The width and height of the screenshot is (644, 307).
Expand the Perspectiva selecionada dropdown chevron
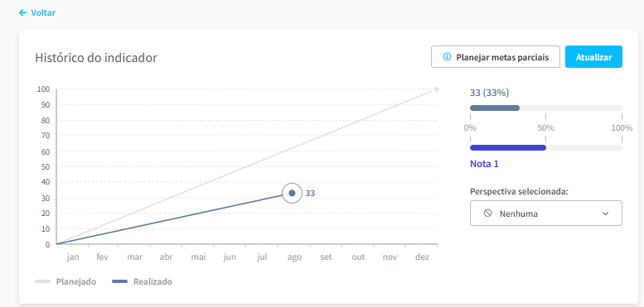coord(605,213)
